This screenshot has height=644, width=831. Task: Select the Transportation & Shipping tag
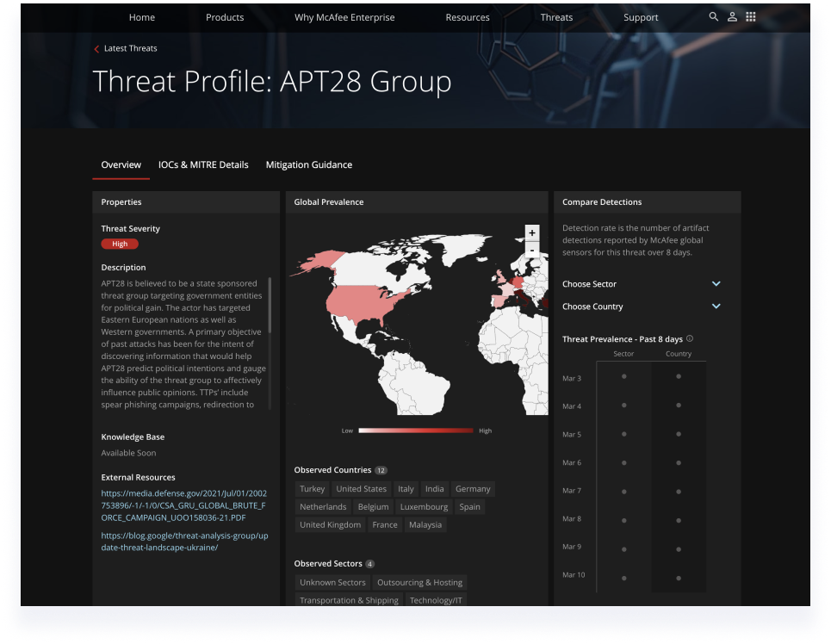[349, 600]
